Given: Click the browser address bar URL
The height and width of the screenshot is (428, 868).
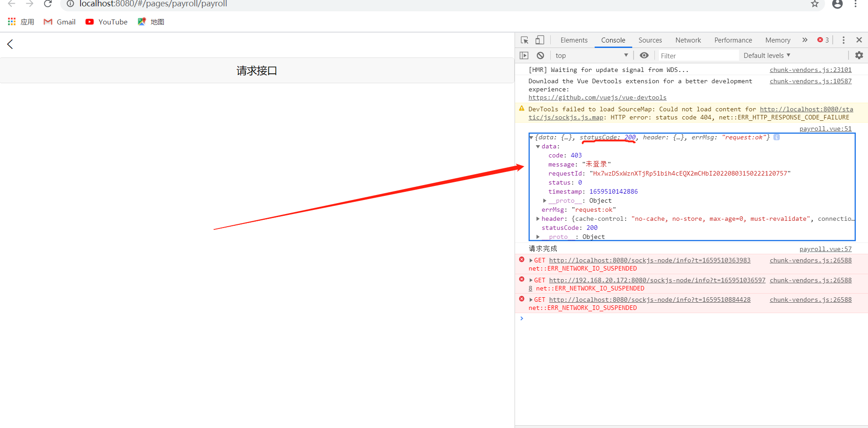Looking at the screenshot, I should click(153, 4).
